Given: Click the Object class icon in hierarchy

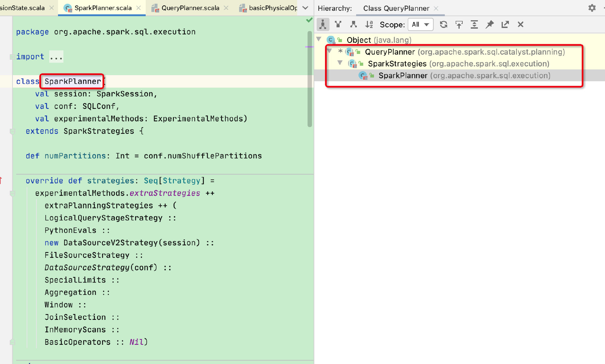Looking at the screenshot, I should pyautogui.click(x=331, y=40).
